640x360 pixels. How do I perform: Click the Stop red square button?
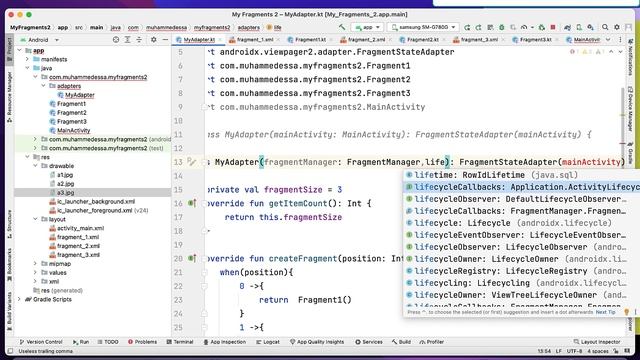click(x=553, y=27)
